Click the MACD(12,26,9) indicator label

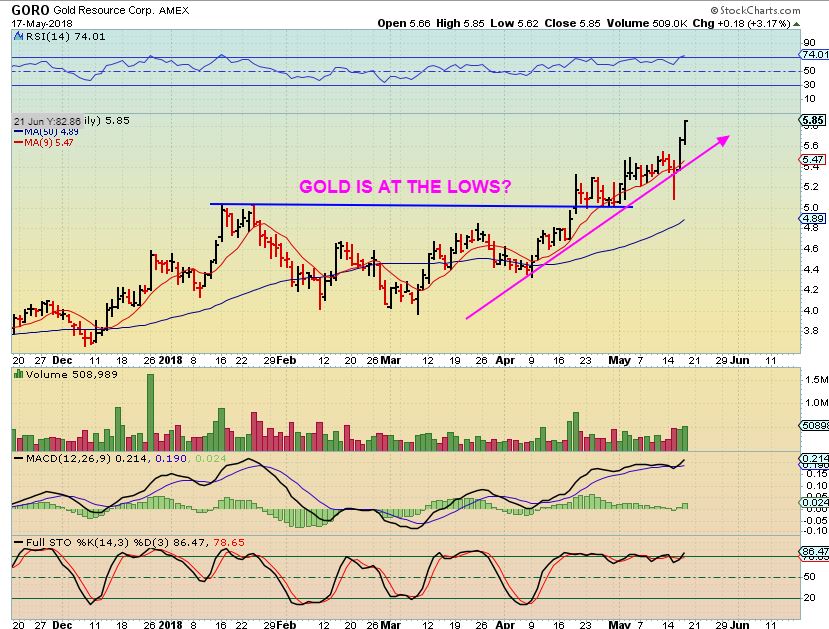pyautogui.click(x=68, y=458)
